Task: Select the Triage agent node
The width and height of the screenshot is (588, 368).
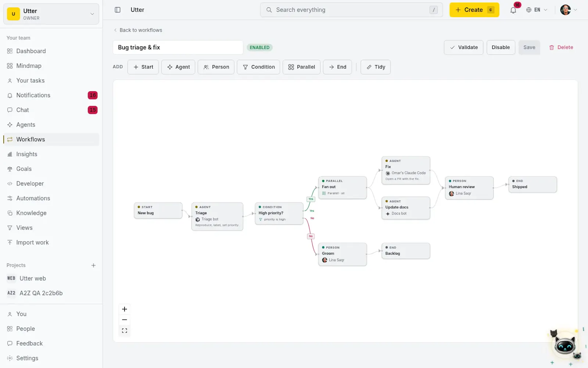Action: coord(217,216)
